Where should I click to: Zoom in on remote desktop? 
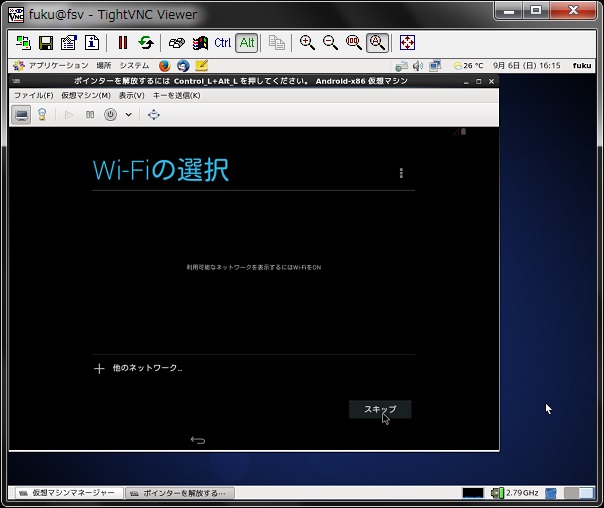[x=307, y=43]
